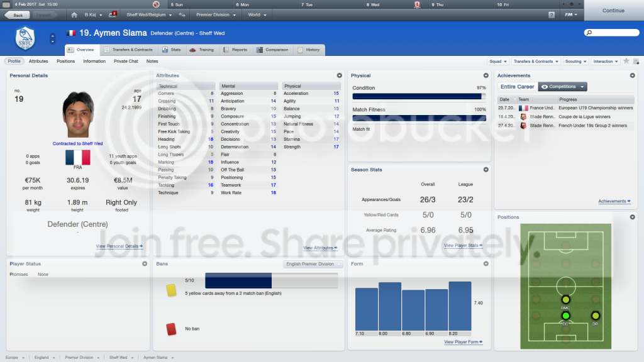Screen dimensions: 644x362
Task: Follow the View Attributes link
Action: [x=320, y=248]
